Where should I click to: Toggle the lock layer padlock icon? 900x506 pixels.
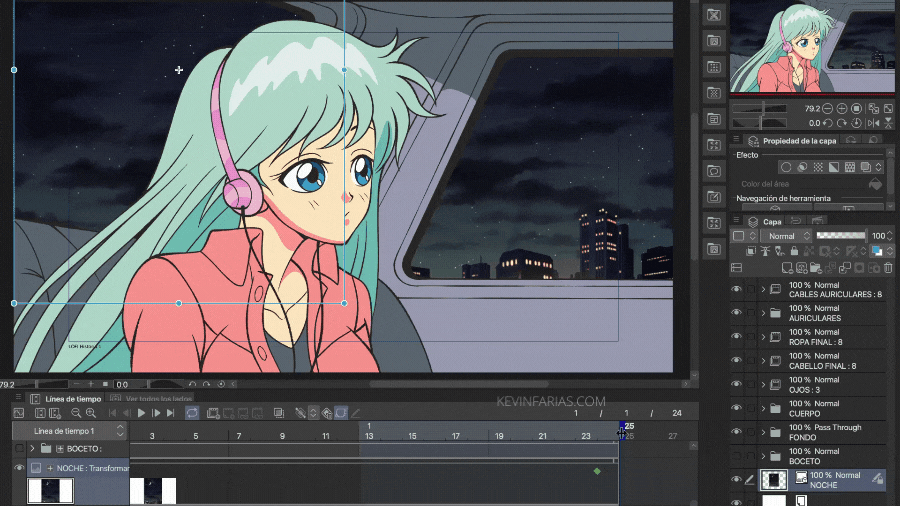click(x=794, y=251)
